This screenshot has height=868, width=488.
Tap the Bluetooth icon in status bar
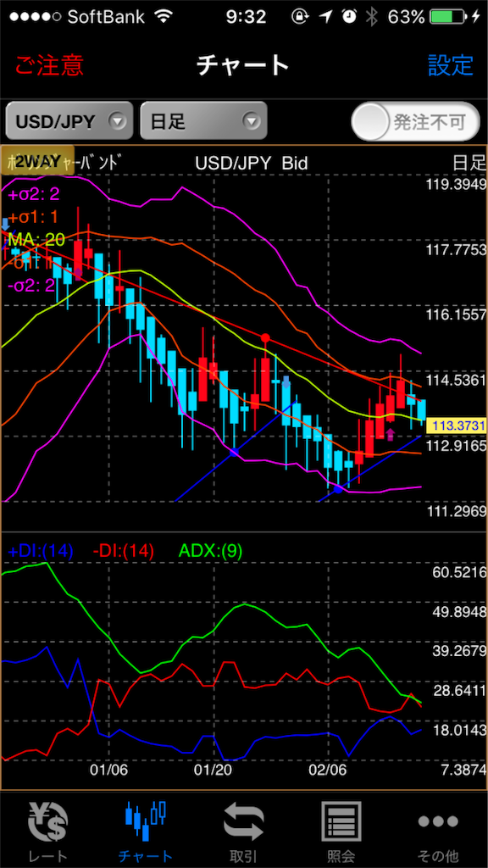pyautogui.click(x=371, y=17)
